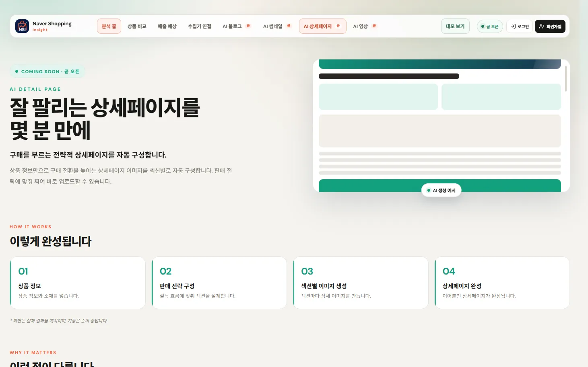
Task: Click the 곧 badge beside AI 영상
Action: [x=374, y=26]
